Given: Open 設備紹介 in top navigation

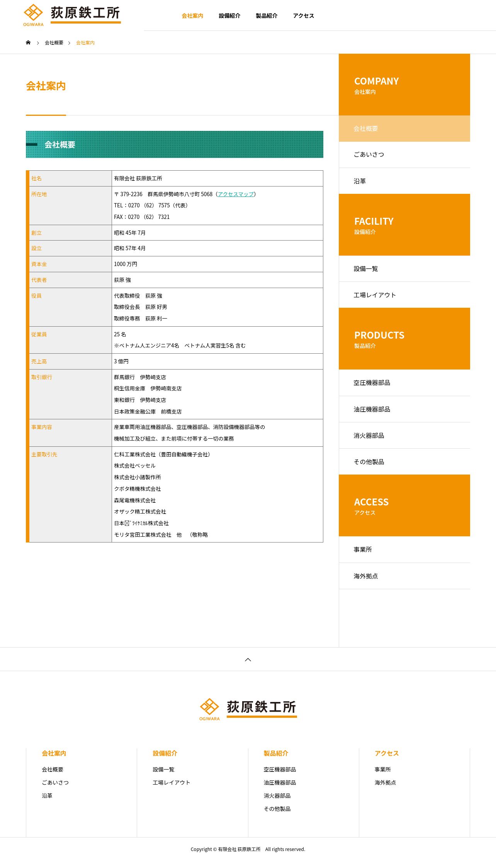Looking at the screenshot, I should (x=229, y=16).
